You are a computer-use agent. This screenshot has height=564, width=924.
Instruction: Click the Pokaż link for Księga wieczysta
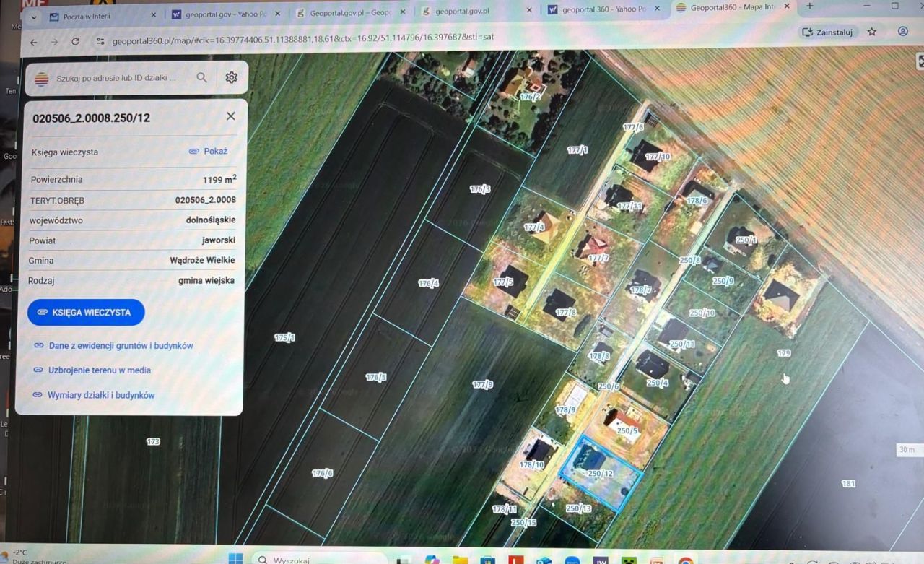pos(208,151)
